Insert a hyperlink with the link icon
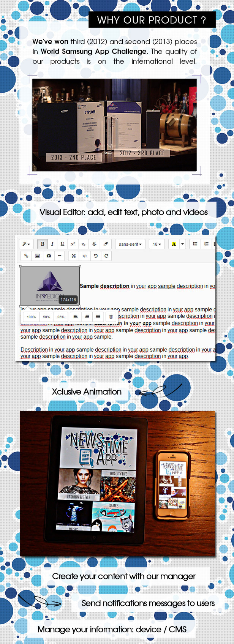The height and width of the screenshot is (644, 234). pos(26,256)
